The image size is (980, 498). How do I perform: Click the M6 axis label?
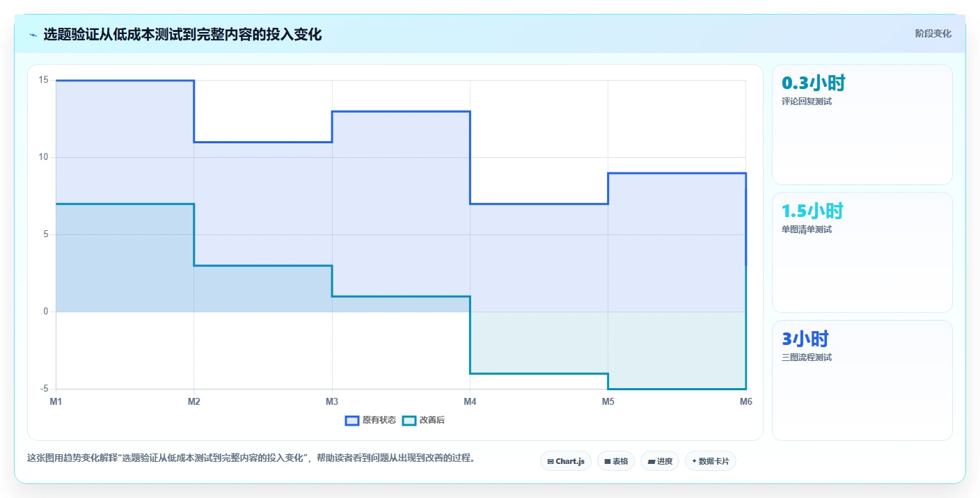pos(746,401)
